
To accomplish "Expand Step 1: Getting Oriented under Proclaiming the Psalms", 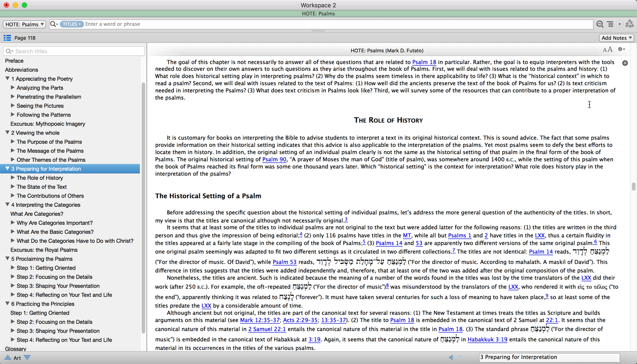I will 13,268.
